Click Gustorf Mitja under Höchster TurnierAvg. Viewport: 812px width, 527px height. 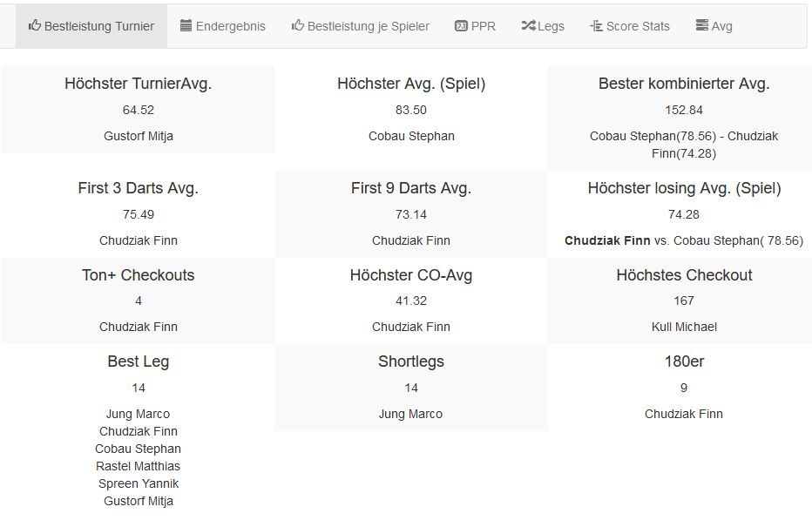[x=139, y=136]
